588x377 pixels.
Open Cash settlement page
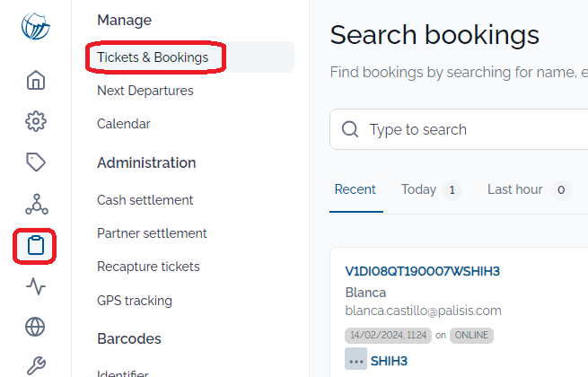coord(145,200)
